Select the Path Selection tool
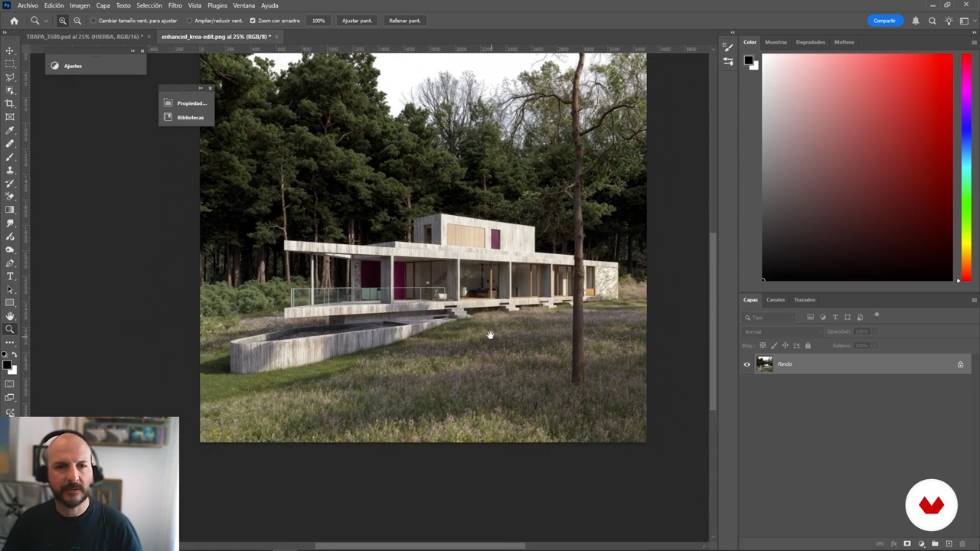The height and width of the screenshot is (551, 980). pyautogui.click(x=10, y=289)
